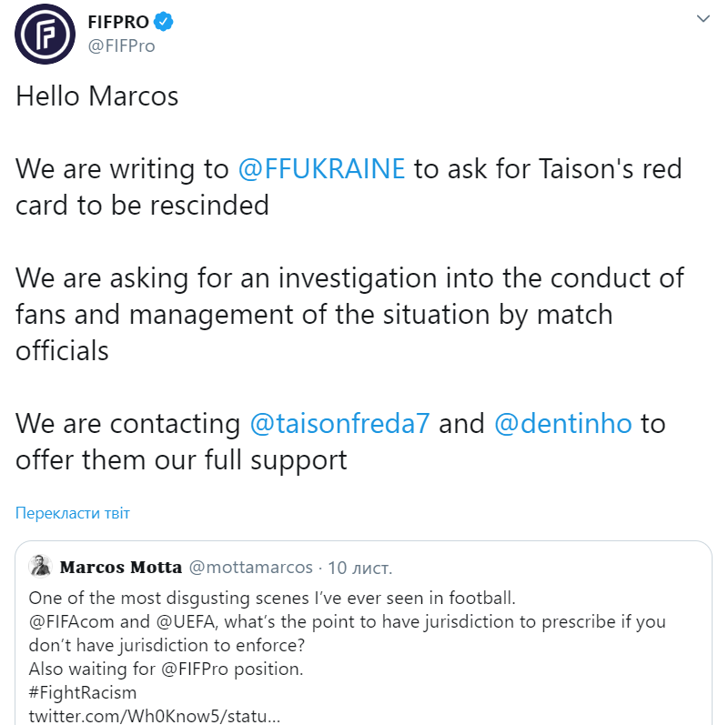This screenshot has height=725, width=728.
Task: Visit the @dentinho mention profile
Action: [562, 423]
